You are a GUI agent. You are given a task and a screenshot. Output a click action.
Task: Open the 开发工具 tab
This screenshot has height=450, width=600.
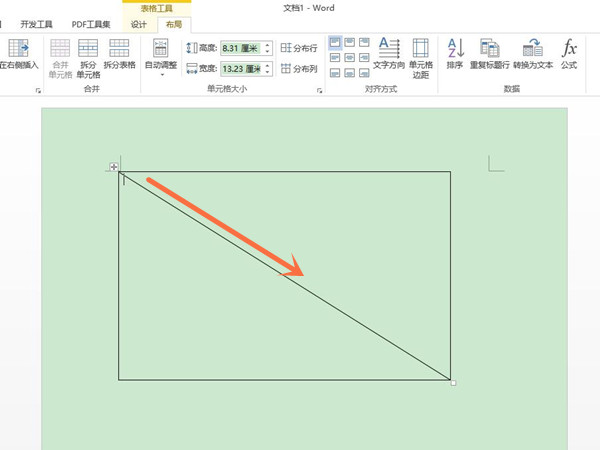click(36, 24)
